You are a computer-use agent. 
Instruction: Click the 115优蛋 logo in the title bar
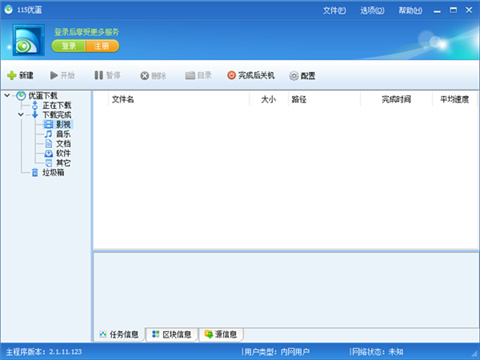pos(8,10)
